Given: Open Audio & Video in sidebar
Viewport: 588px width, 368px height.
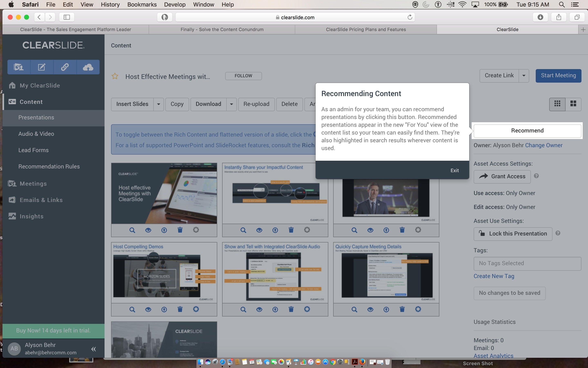Looking at the screenshot, I should tap(36, 134).
